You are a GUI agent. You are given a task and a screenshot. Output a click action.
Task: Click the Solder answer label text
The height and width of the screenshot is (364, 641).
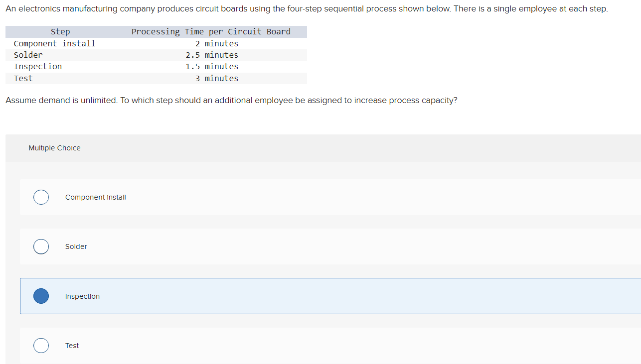[x=76, y=246]
